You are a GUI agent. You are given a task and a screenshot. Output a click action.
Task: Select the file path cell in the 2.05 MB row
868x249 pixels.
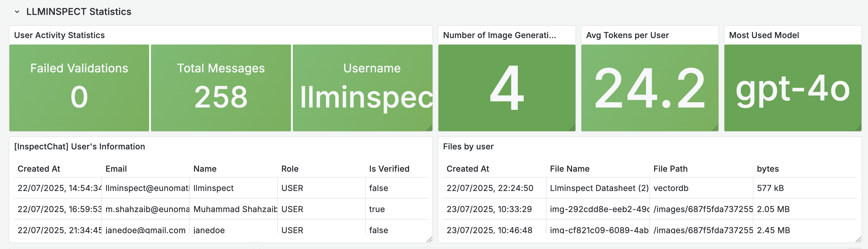[x=701, y=209]
